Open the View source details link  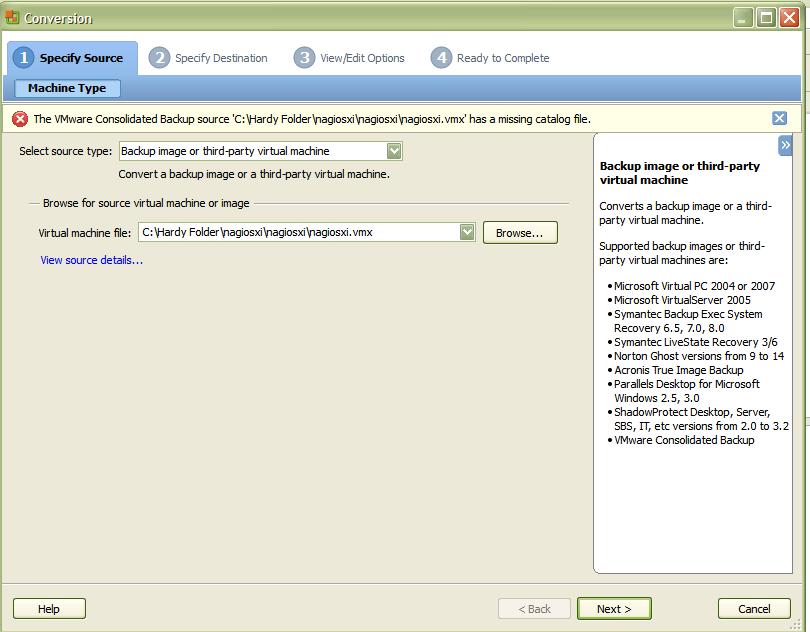click(x=91, y=260)
